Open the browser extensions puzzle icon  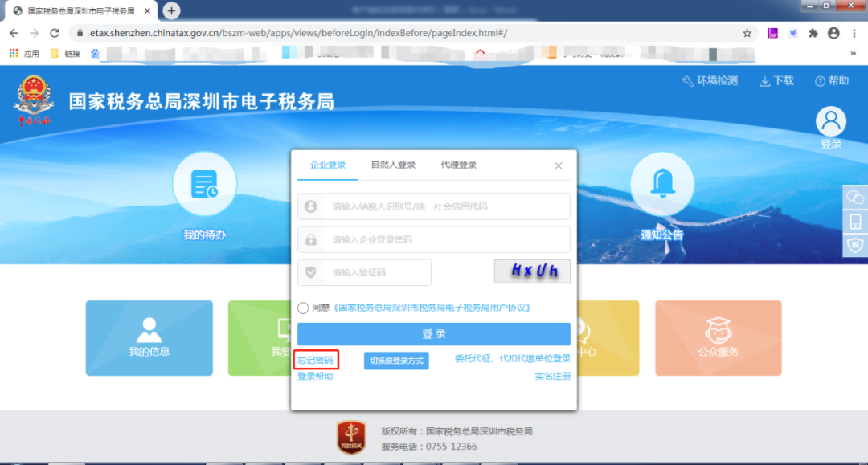click(x=813, y=33)
